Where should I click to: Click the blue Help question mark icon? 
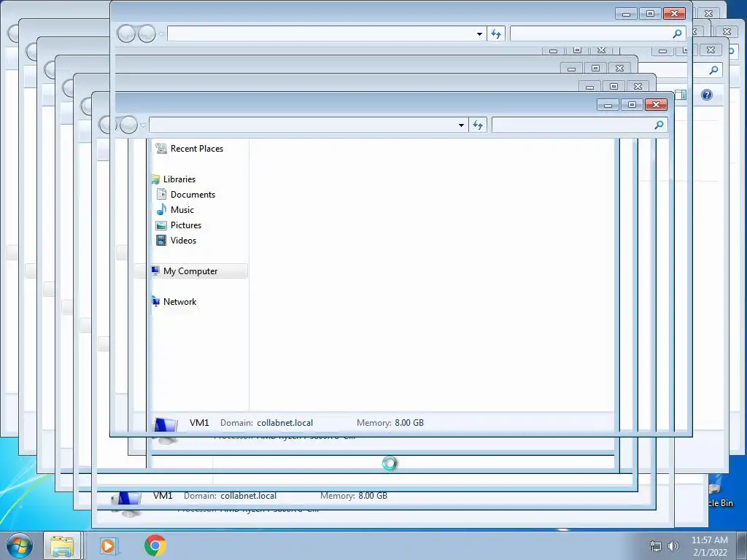pos(706,95)
